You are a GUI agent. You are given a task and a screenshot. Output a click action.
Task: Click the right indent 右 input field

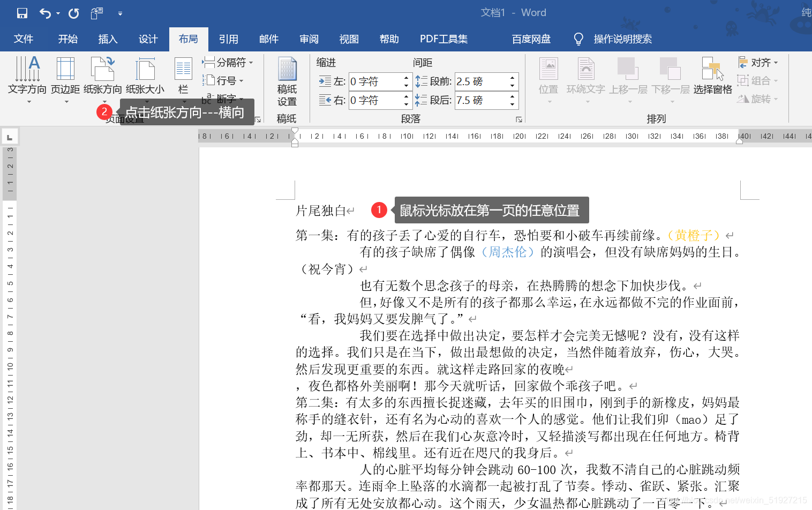tap(375, 100)
